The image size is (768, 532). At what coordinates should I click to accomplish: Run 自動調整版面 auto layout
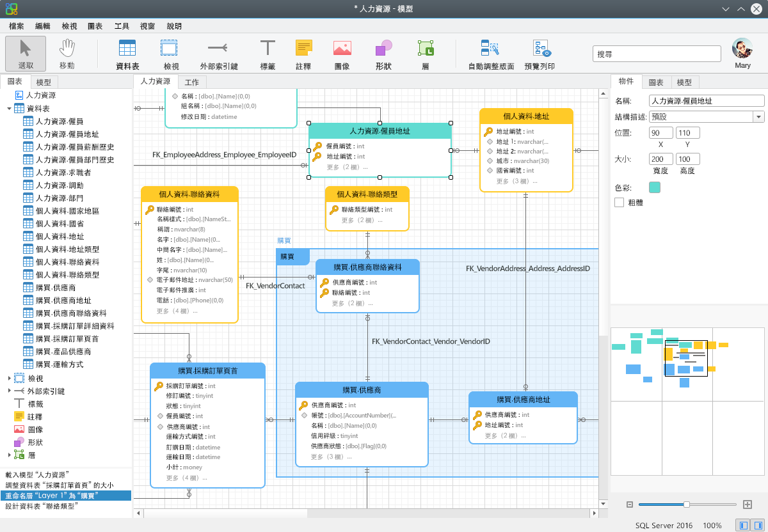coord(491,53)
